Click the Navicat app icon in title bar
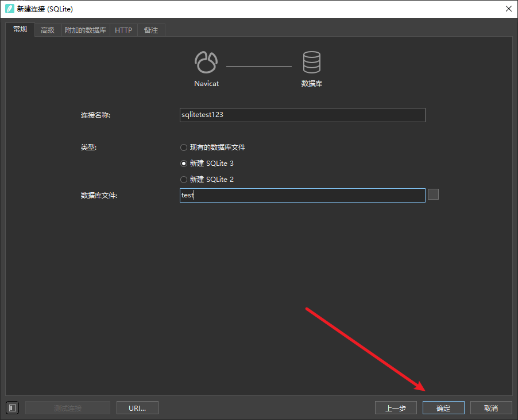Viewport: 518px width, 420px height. coord(10,9)
